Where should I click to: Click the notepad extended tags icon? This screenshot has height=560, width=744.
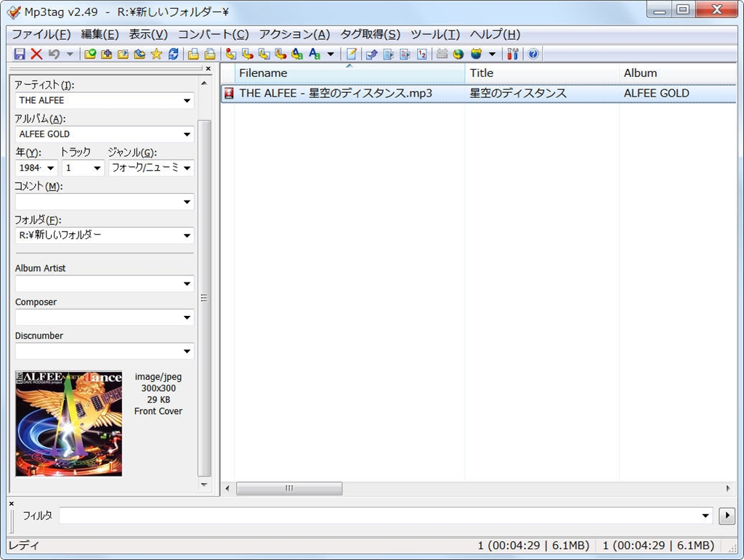[x=352, y=54]
